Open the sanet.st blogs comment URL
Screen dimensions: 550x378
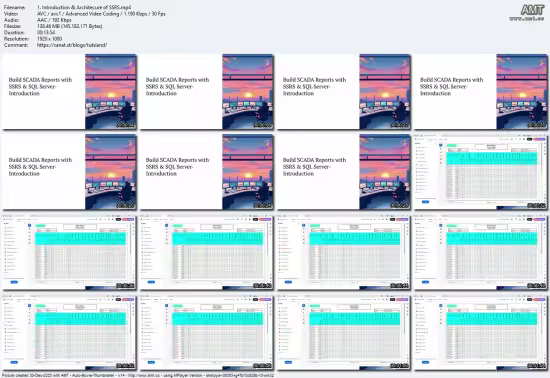tap(72, 45)
